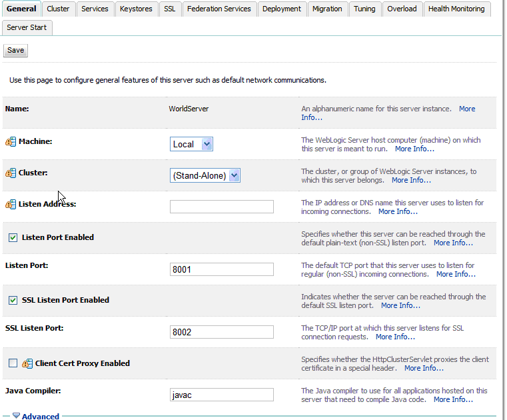Image resolution: width=507 pixels, height=420 pixels.
Task: Open More Info link for Machine description
Action: click(414, 149)
